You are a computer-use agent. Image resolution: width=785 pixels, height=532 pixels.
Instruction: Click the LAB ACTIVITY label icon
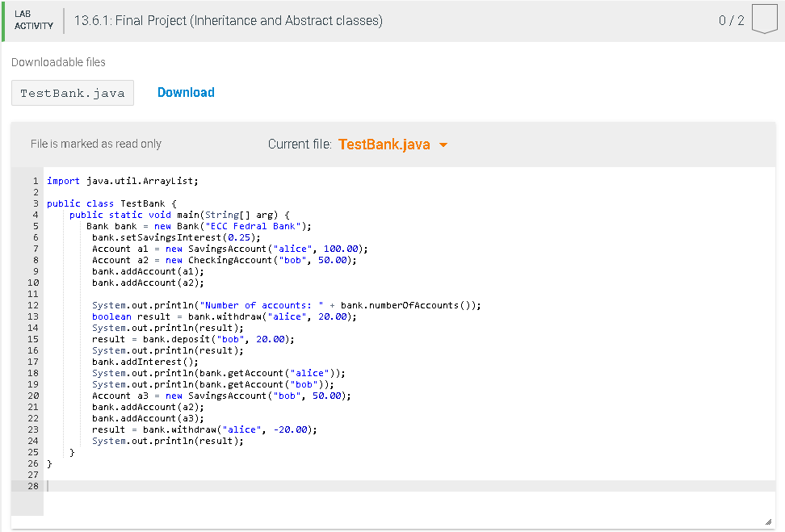tap(33, 19)
